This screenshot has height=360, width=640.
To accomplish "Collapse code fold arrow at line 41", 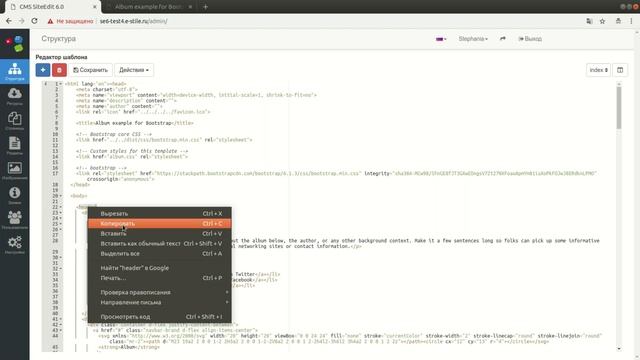I will click(x=60, y=319).
